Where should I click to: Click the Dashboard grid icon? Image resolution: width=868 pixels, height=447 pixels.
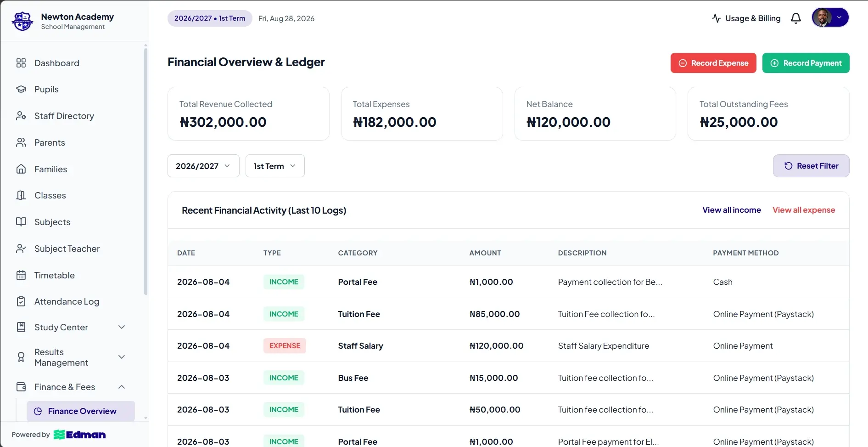[21, 63]
